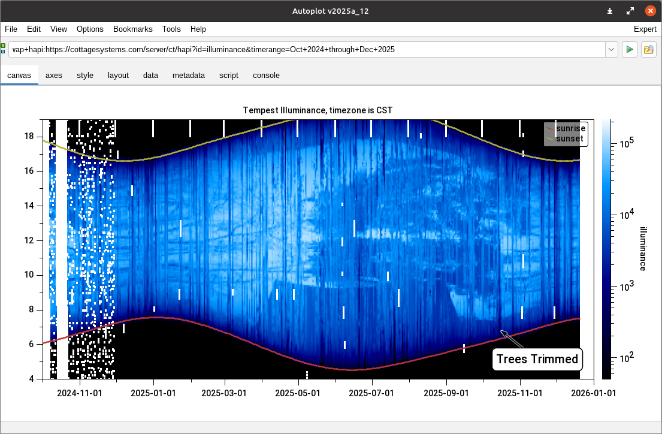Open the File menu
Viewport: 662px width, 434px height.
11,30
